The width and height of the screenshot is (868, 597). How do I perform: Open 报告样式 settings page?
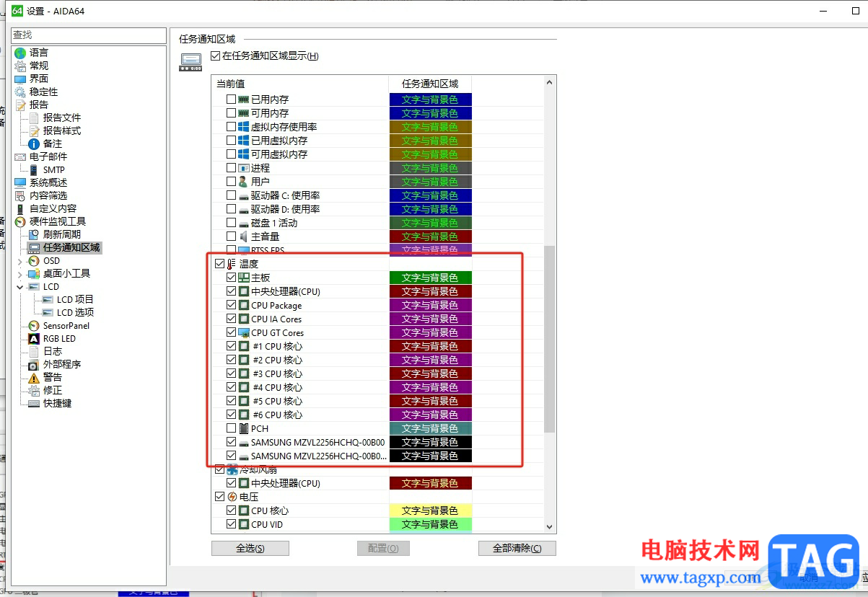62,131
